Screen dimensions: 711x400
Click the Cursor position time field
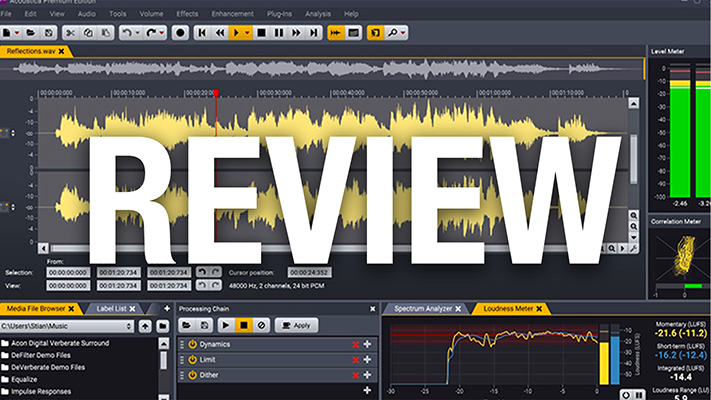(309, 271)
